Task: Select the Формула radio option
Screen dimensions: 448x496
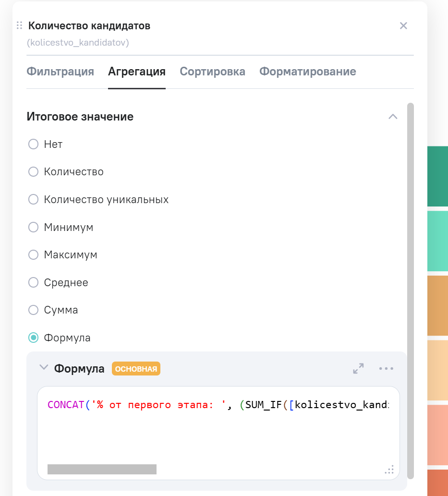Action: [x=33, y=338]
